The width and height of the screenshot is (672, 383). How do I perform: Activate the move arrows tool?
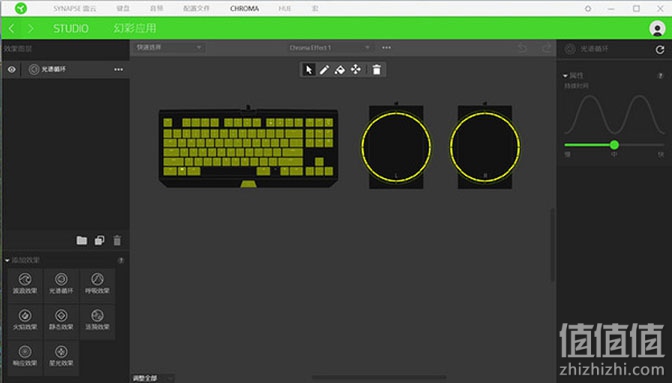(356, 69)
